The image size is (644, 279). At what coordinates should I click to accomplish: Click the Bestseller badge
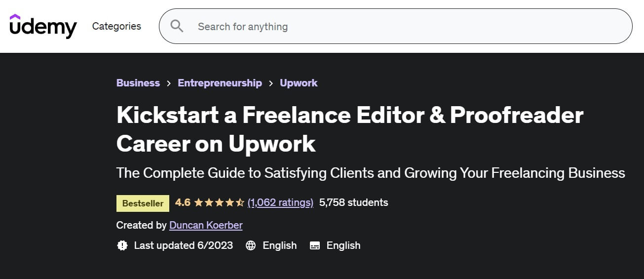143,203
